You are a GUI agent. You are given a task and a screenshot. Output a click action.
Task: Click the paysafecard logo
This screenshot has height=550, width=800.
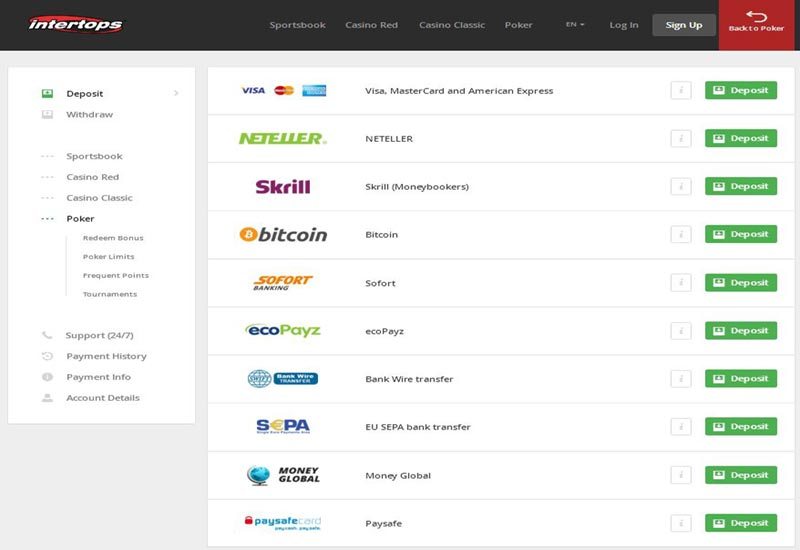click(283, 523)
